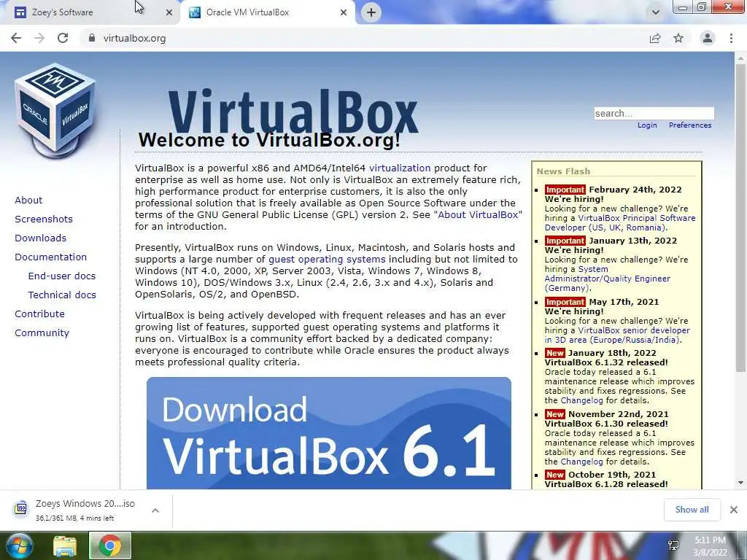This screenshot has width=747, height=560.
Task: Go to the About page in sidebar
Action: click(x=28, y=200)
